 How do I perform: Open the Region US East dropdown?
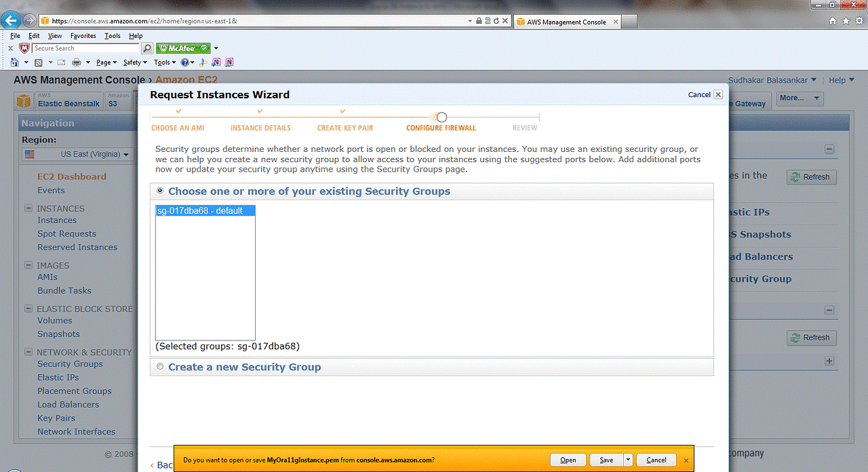pos(78,154)
